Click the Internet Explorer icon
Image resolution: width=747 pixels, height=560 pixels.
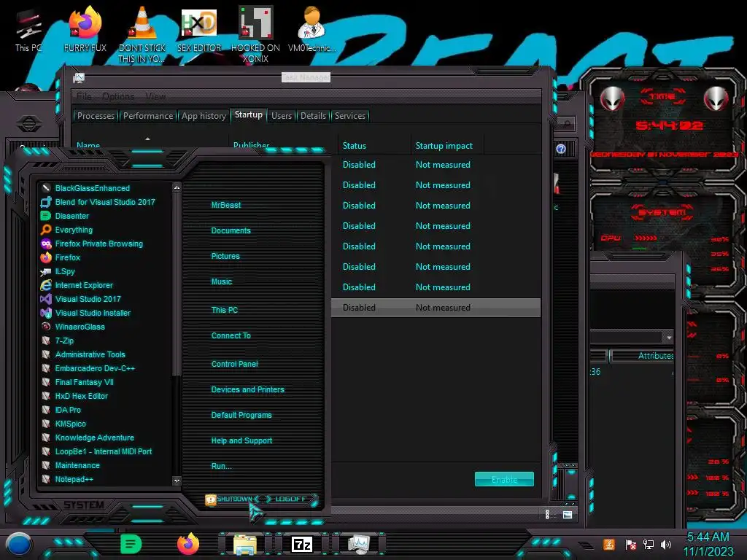pos(46,285)
